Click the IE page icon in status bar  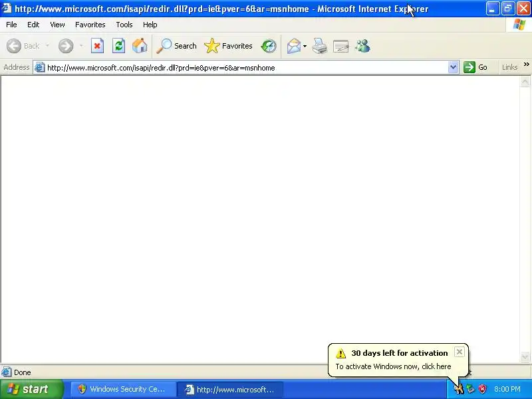pyautogui.click(x=7, y=372)
